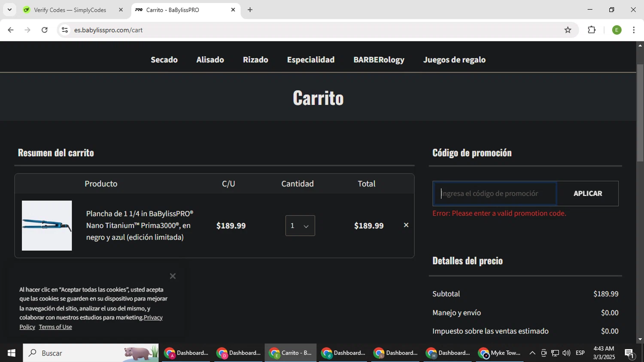Open the taskbar clock showing 4:43 AM
644x362 pixels.
pos(604,353)
